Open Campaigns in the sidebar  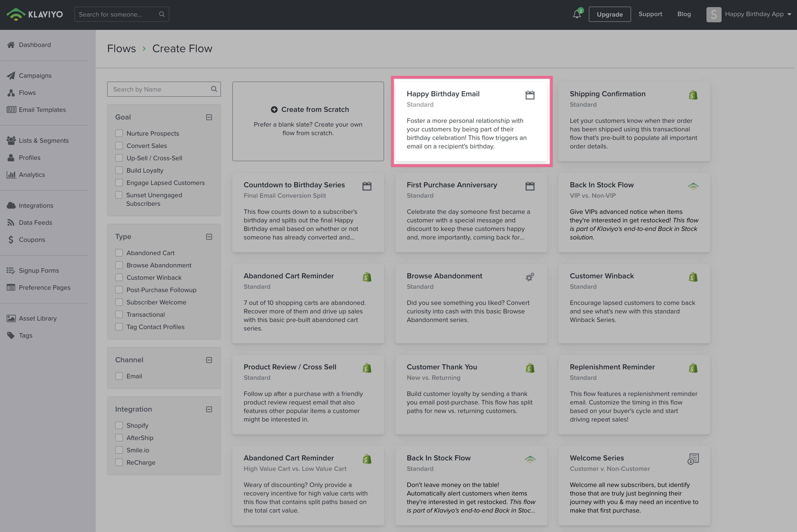[35, 76]
